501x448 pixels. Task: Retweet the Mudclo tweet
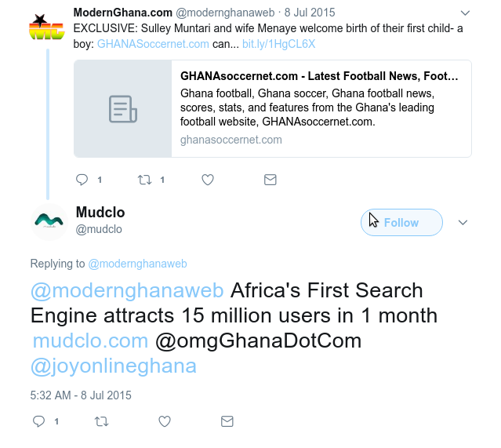(102, 421)
